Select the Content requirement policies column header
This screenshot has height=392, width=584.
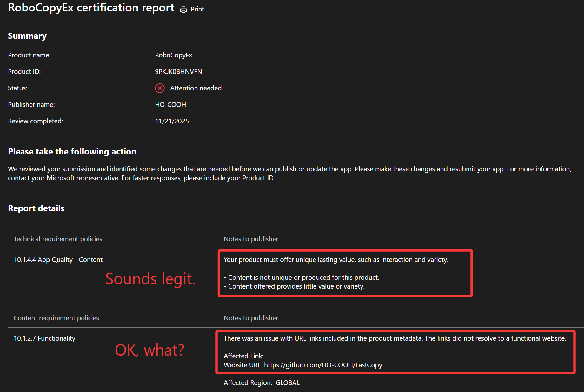tap(56, 318)
